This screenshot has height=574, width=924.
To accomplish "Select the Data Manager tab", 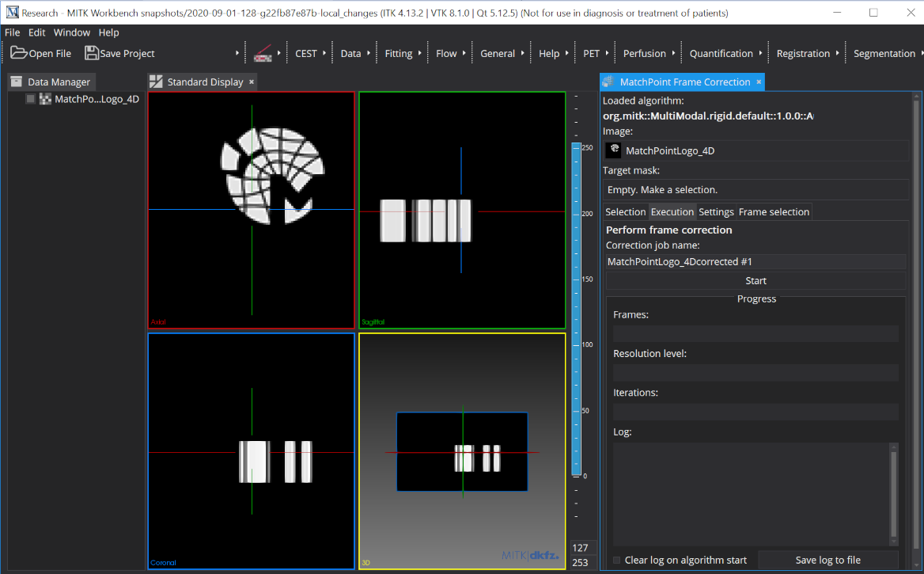I will [52, 82].
